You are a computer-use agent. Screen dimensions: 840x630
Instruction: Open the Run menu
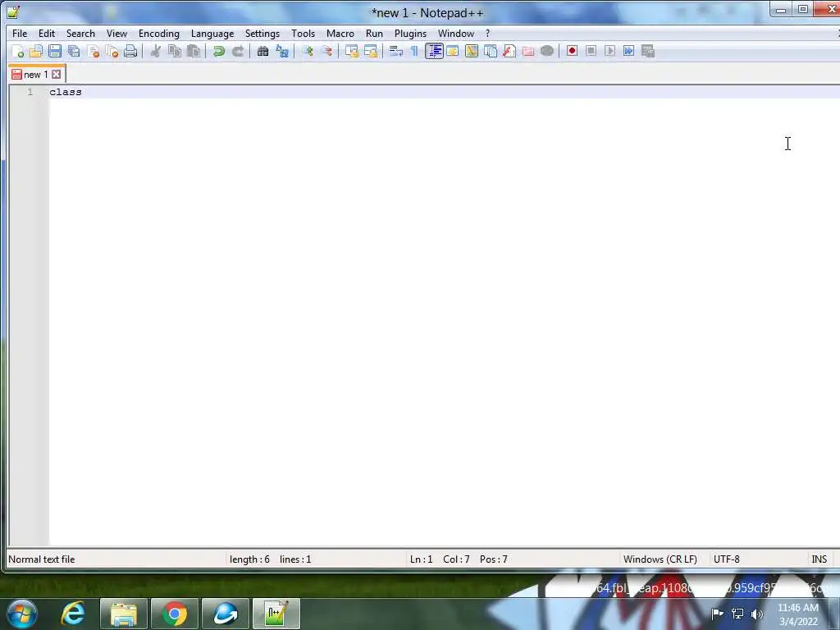click(374, 33)
